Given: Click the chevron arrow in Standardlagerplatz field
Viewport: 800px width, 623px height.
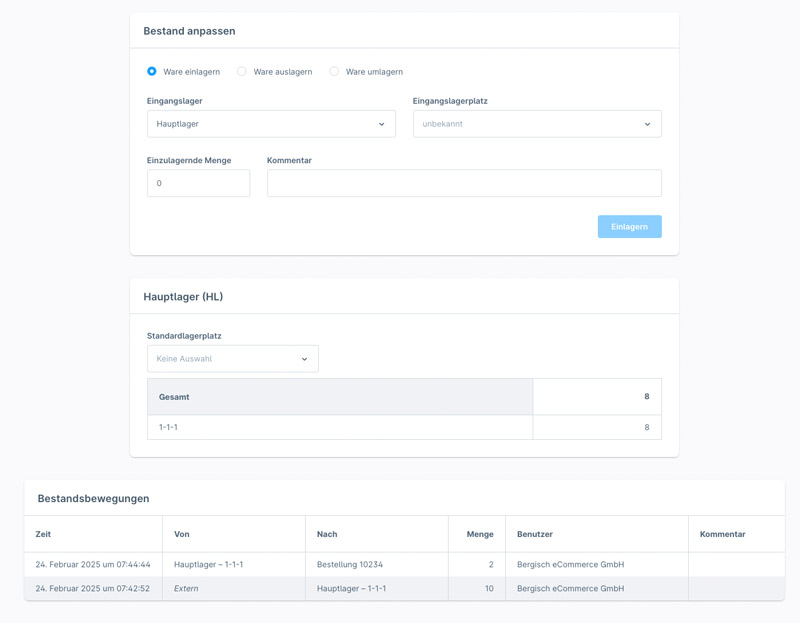Looking at the screenshot, I should tap(305, 359).
